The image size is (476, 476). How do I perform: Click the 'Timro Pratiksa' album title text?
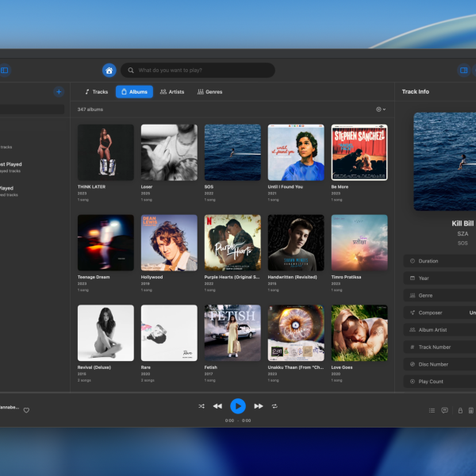point(346,277)
